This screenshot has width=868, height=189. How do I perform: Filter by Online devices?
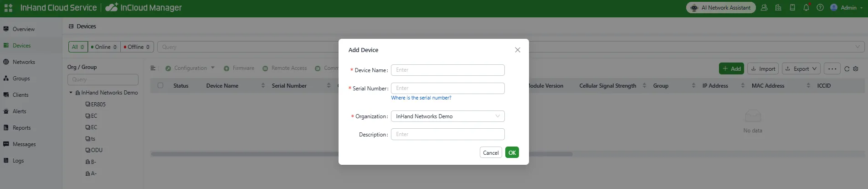click(104, 47)
